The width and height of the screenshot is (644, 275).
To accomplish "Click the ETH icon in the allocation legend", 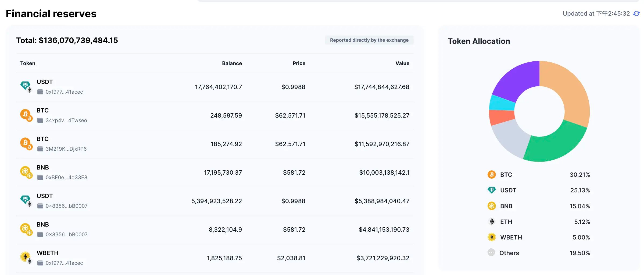I will click(x=492, y=222).
